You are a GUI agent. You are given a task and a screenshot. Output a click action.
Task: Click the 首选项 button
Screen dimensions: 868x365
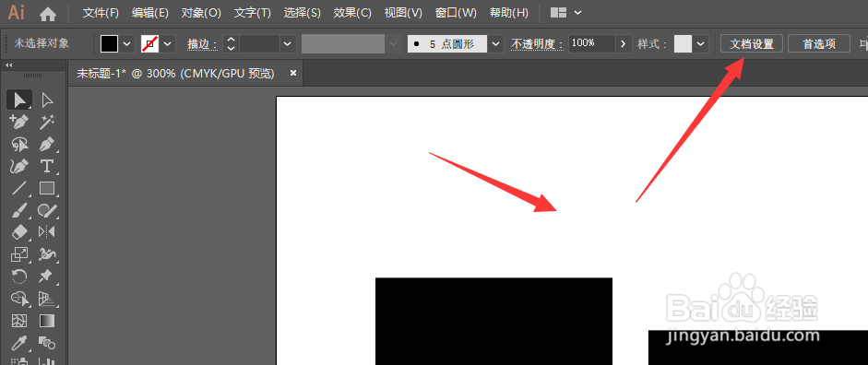pyautogui.click(x=819, y=43)
